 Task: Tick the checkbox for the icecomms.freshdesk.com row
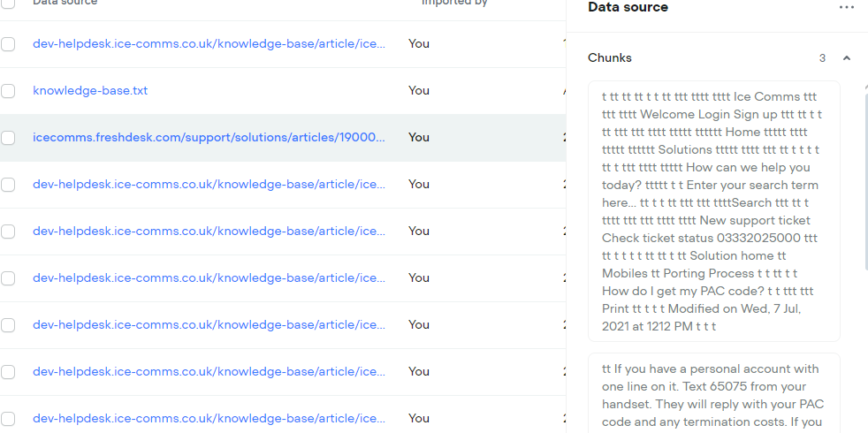[x=8, y=137]
